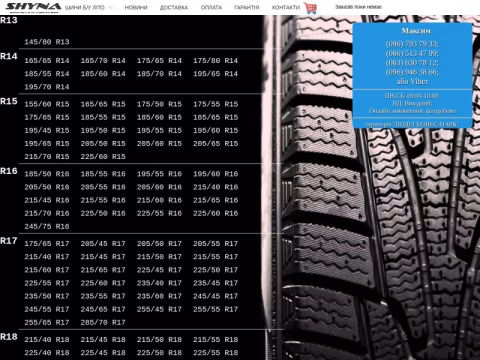Click the SHYNA logo

(33, 7)
